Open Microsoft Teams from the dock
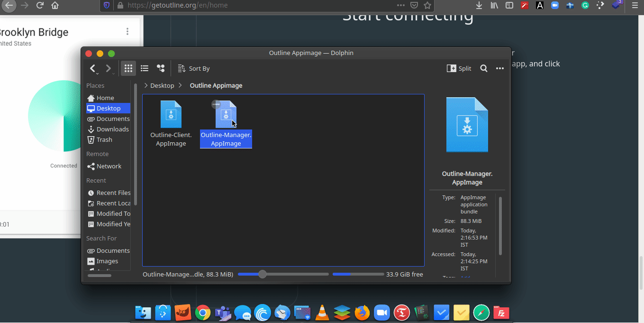644x323 pixels. pos(223,313)
